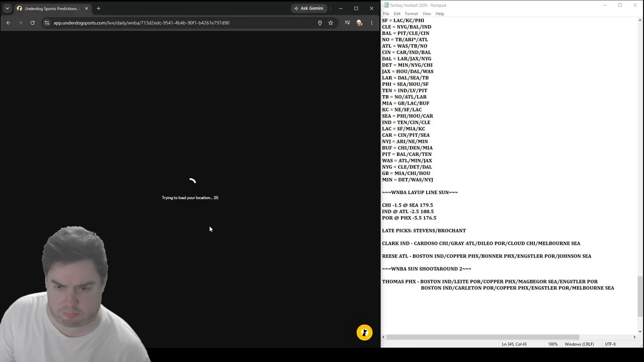Viewport: 644px width, 362px height.
Task: Click the line 'SEA = PHI/HOU/CAR'
Action: pos(408,116)
